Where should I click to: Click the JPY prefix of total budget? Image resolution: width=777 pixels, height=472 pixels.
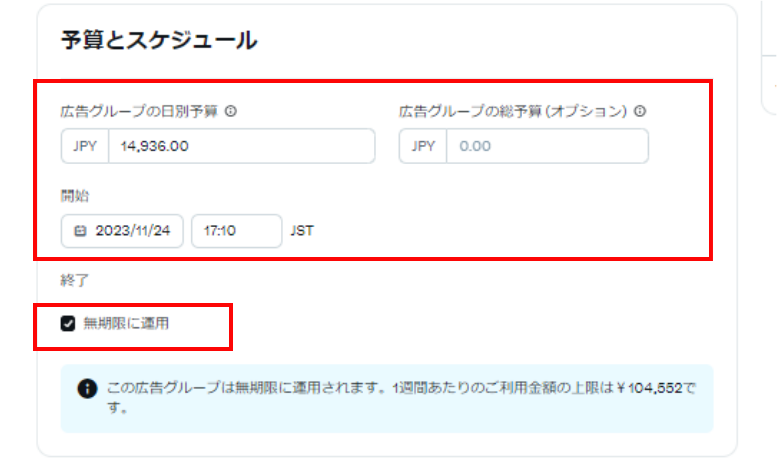tap(423, 146)
